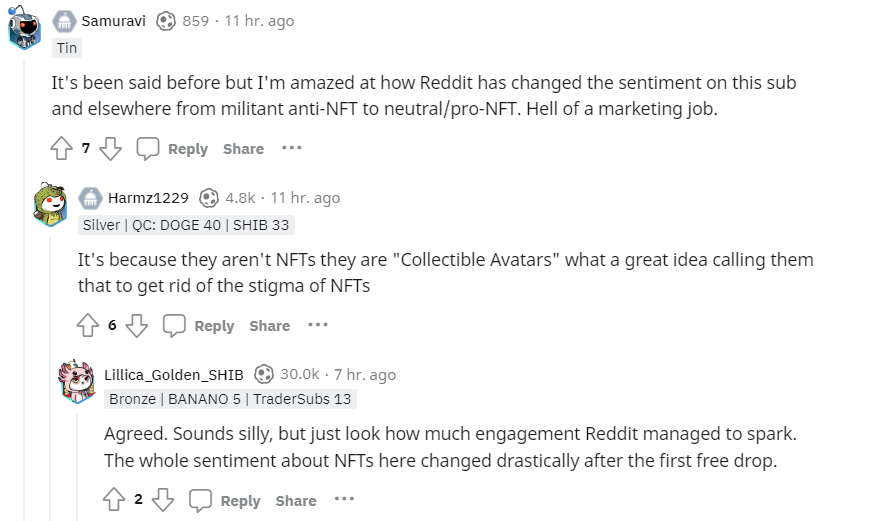Click the moon icon next to 30.0k
This screenshot has height=521, width=882.
pyautogui.click(x=264, y=374)
